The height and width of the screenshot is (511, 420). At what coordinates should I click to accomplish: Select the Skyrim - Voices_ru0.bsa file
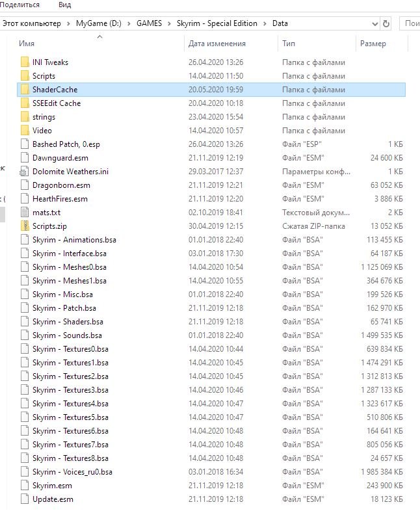72,472
